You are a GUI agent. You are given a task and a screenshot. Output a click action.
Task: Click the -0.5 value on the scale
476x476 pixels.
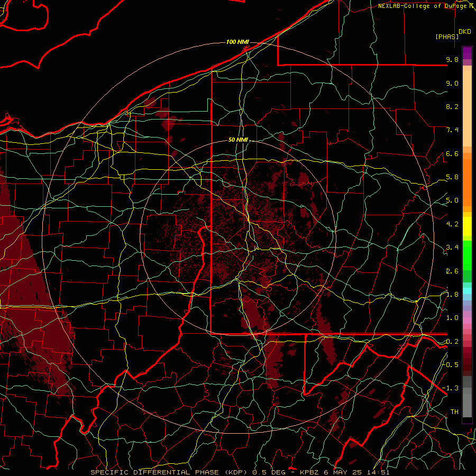(451, 364)
